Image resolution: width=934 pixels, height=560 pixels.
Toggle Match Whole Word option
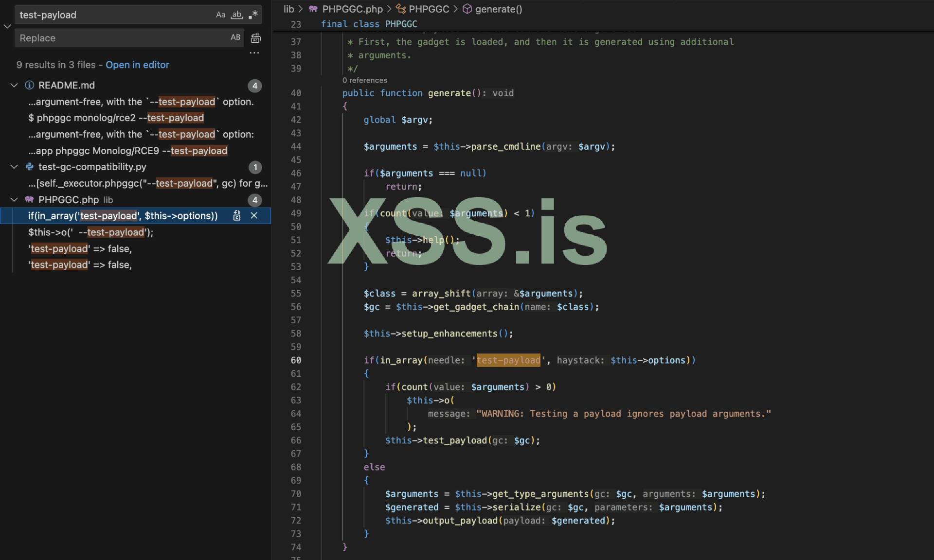[x=236, y=15]
